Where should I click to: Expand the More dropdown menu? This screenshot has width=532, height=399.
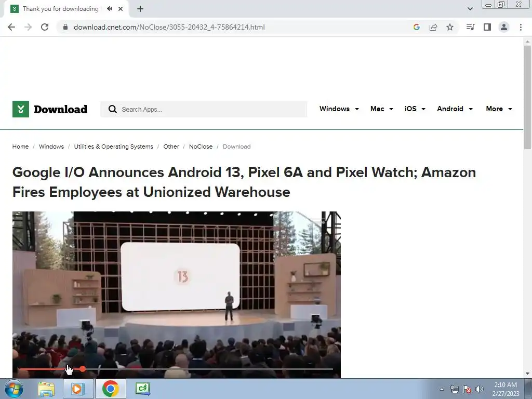(499, 109)
